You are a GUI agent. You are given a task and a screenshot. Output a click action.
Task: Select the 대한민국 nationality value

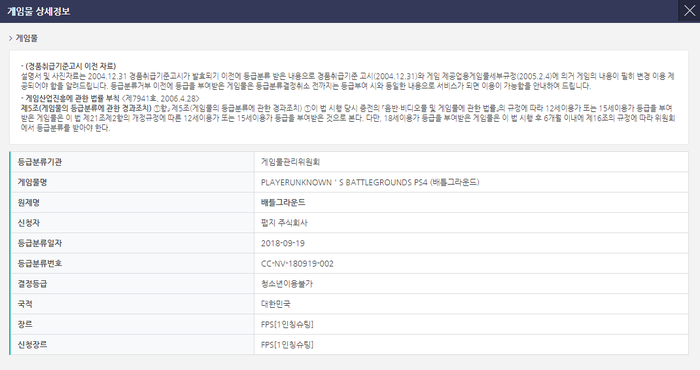[x=275, y=304]
